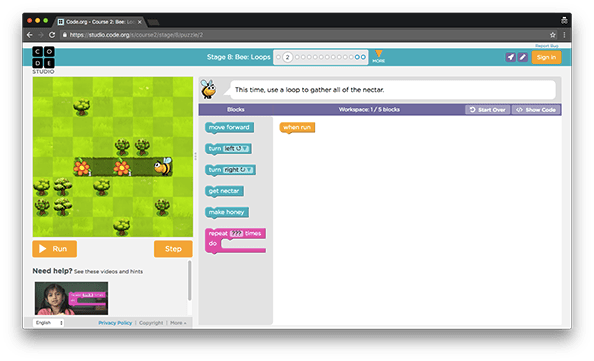The width and height of the screenshot is (594, 361).
Task: Open the English language selector
Action: coord(48,323)
